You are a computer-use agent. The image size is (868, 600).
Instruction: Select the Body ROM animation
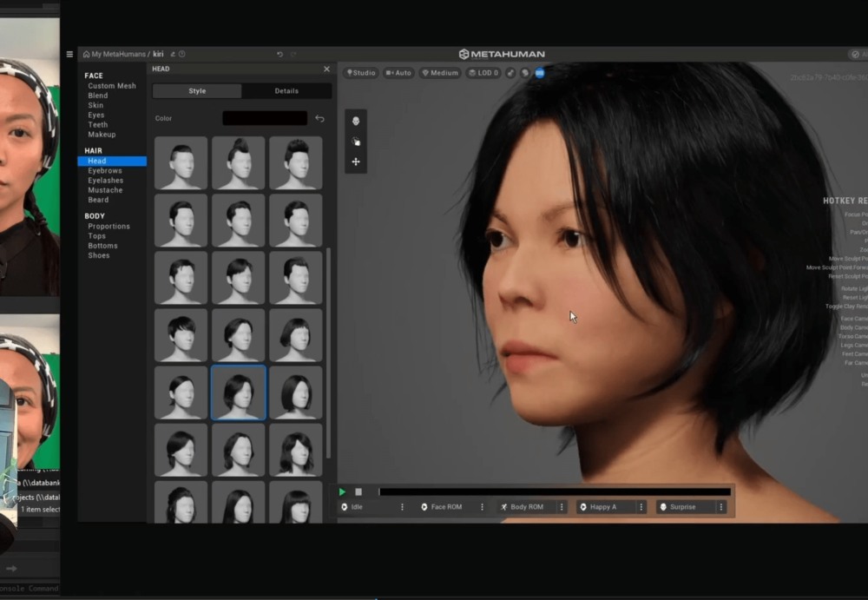[x=528, y=507]
